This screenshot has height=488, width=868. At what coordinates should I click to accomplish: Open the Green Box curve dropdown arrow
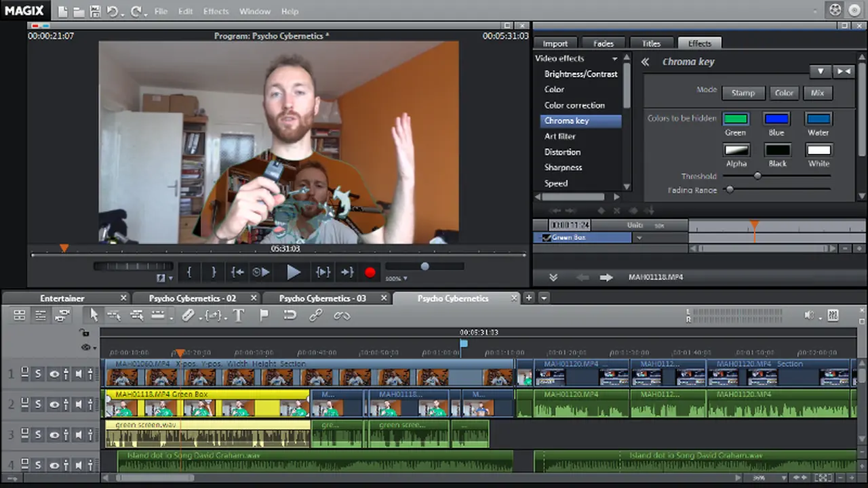pyautogui.click(x=639, y=238)
